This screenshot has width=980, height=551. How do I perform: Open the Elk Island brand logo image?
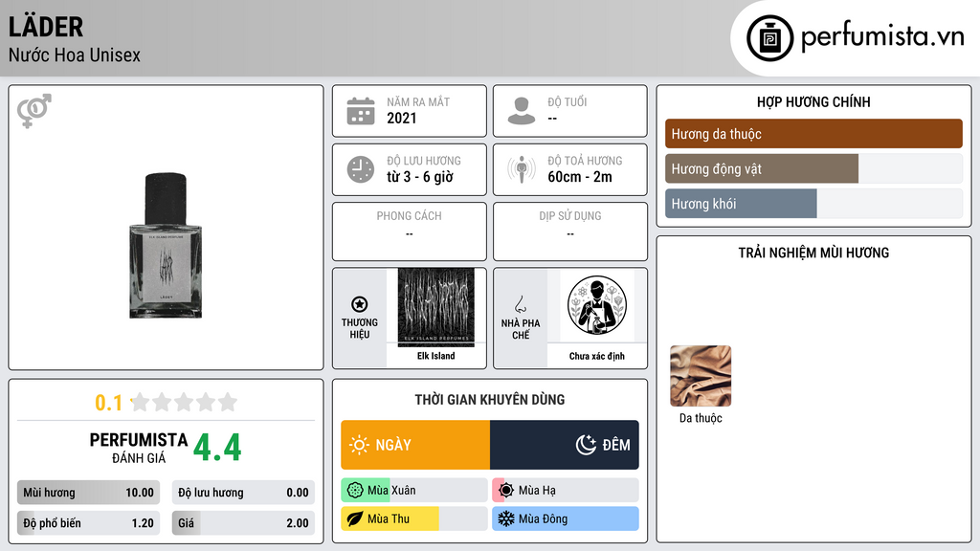[x=436, y=307]
